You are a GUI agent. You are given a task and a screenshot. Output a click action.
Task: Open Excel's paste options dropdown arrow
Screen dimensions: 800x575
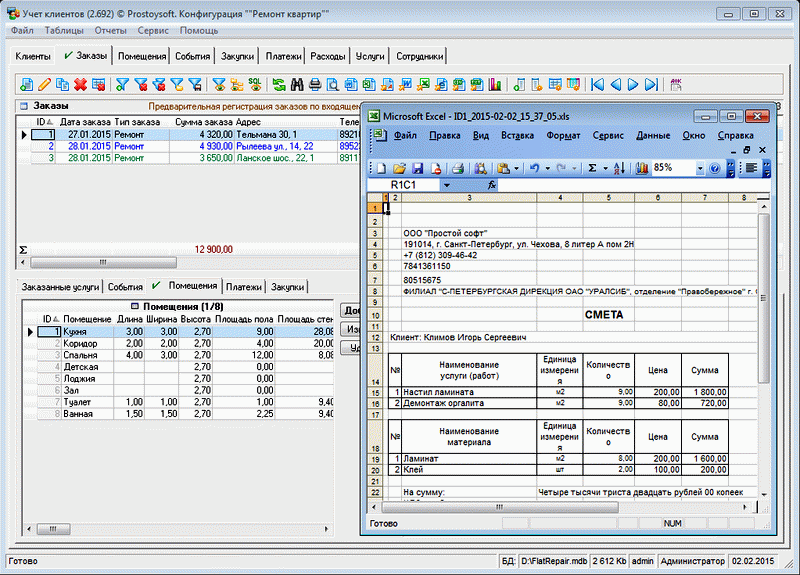[516, 168]
